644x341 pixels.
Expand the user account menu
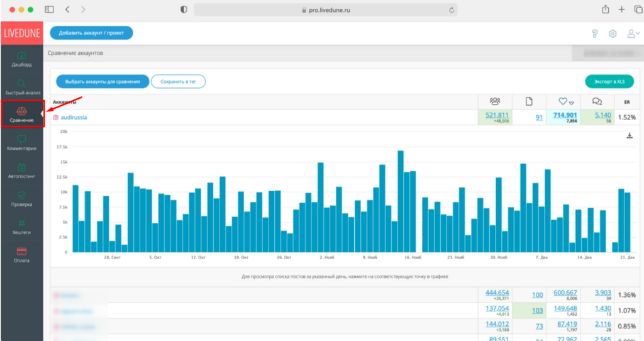click(x=633, y=33)
